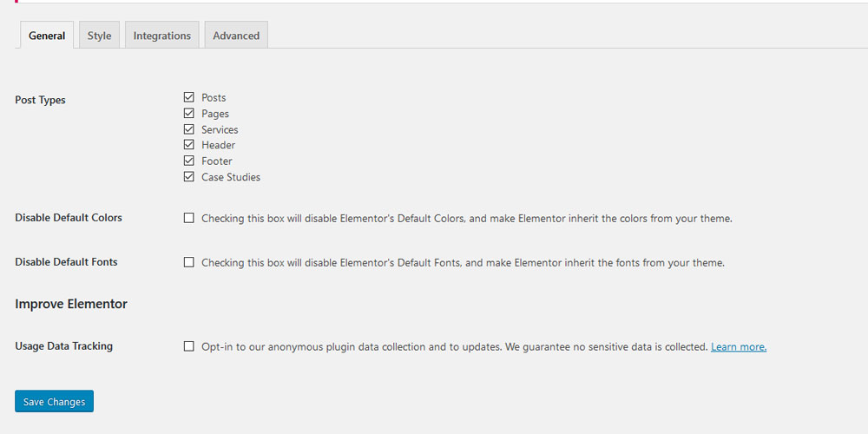Disable the Services post type checkbox
The width and height of the screenshot is (868, 434).
point(189,129)
